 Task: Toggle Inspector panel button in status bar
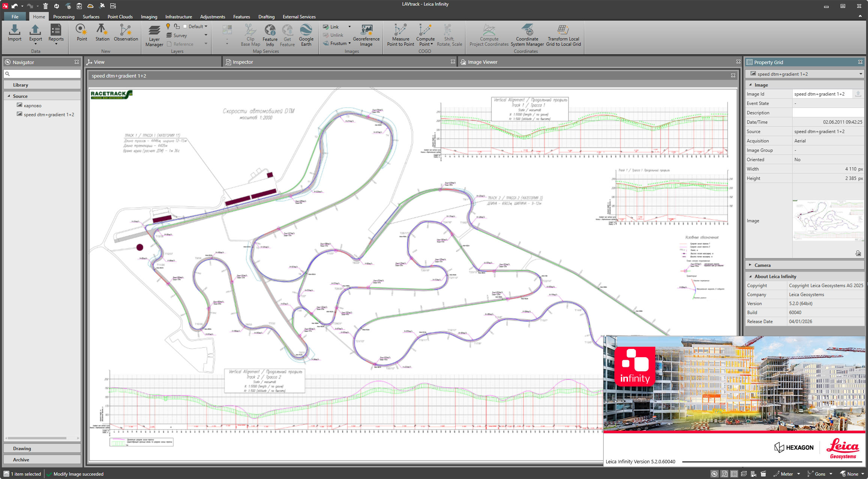click(x=724, y=474)
